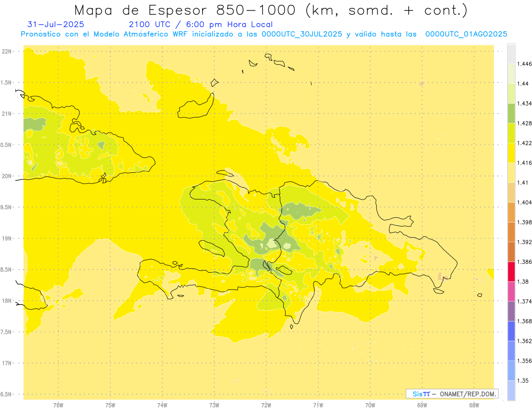532x411 pixels.
Task: Select the yellow-green swatch between 1.422 and 1.428
Action: click(511, 133)
